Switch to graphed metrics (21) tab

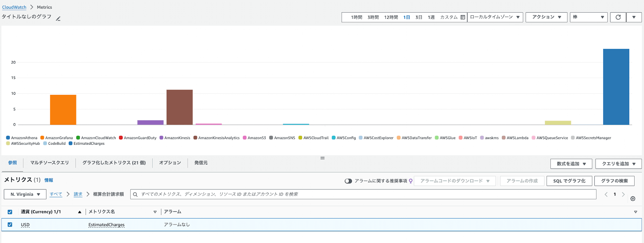[x=114, y=163]
